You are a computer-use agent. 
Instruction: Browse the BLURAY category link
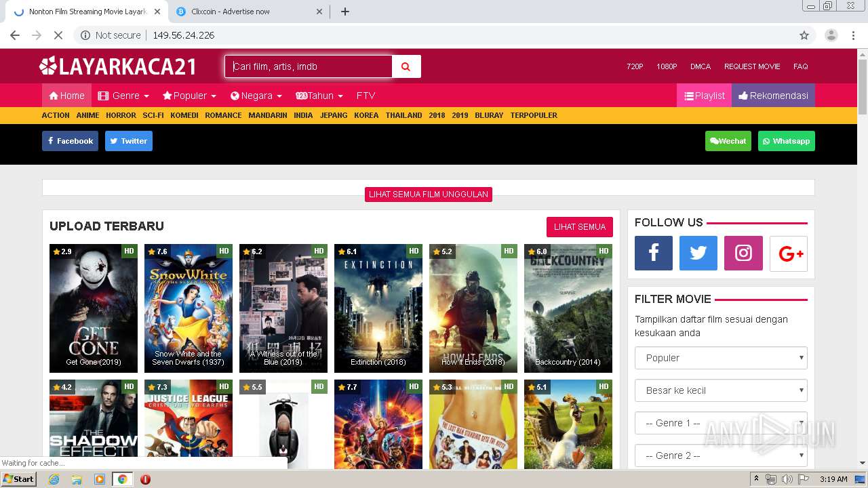[489, 115]
